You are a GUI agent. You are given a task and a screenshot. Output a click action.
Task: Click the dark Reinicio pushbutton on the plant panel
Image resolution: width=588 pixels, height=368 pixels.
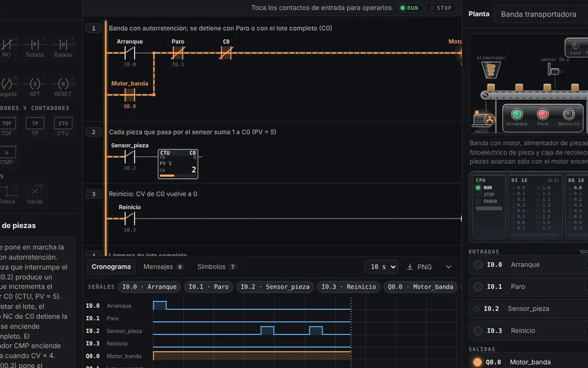point(568,114)
